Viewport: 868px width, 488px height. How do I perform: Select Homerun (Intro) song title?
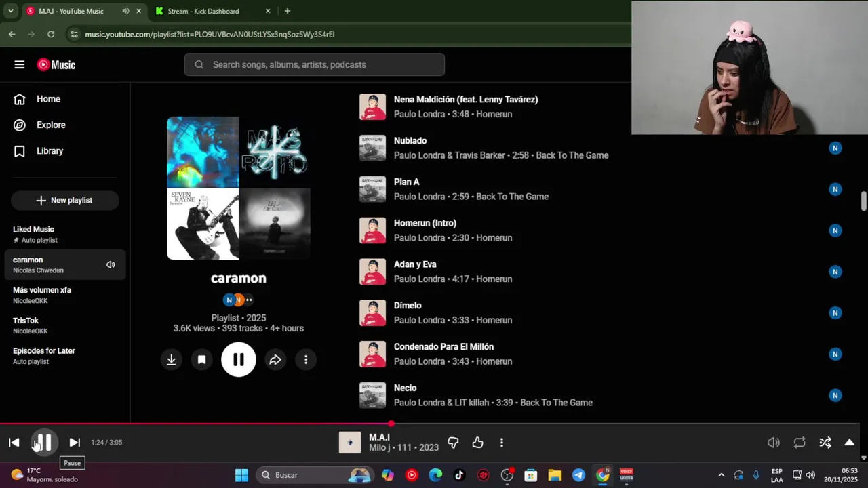coord(425,223)
